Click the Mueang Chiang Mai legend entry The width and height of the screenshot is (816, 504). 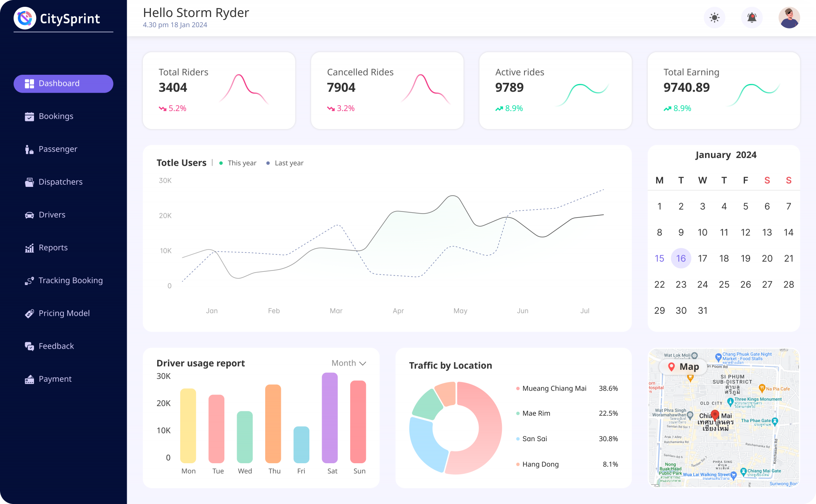[554, 389]
